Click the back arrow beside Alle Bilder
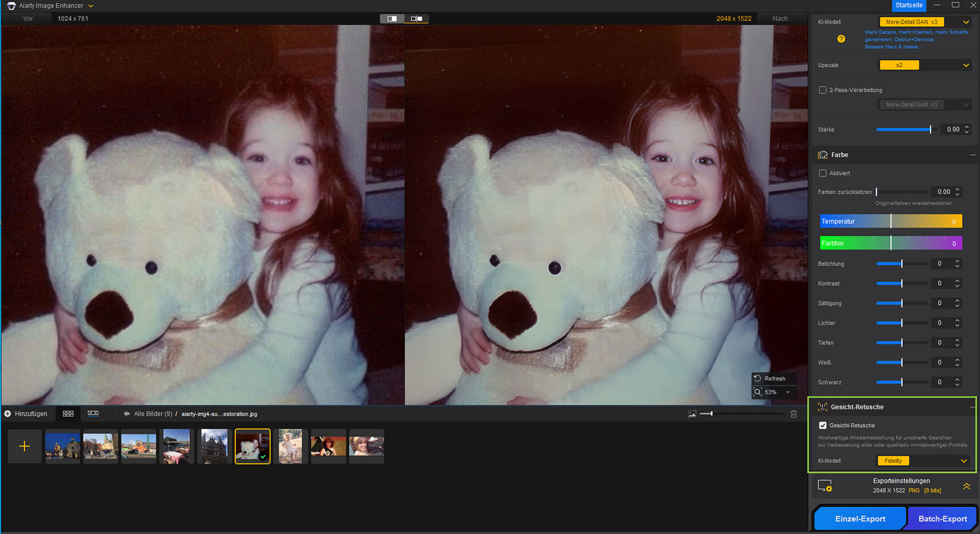980x534 pixels. tap(126, 414)
